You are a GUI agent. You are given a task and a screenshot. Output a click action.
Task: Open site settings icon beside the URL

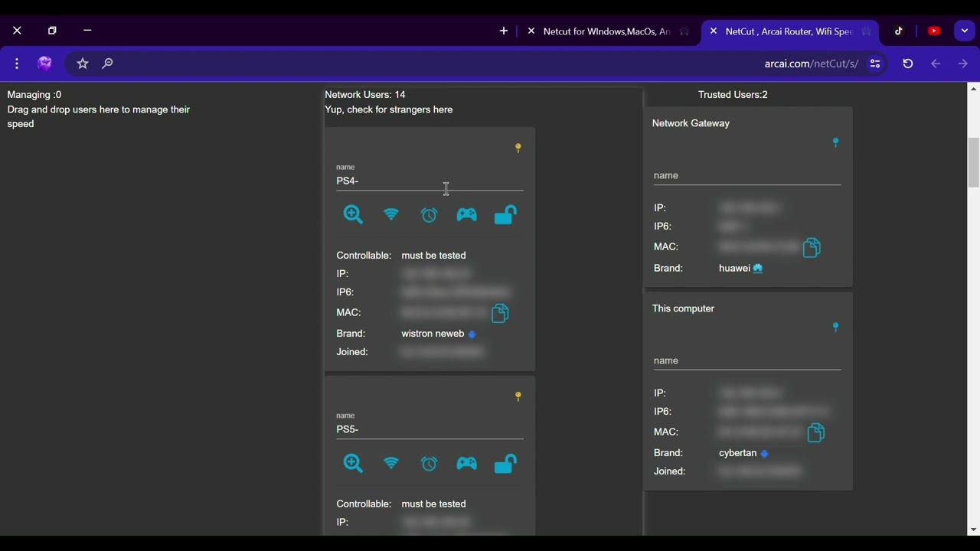coord(875,64)
